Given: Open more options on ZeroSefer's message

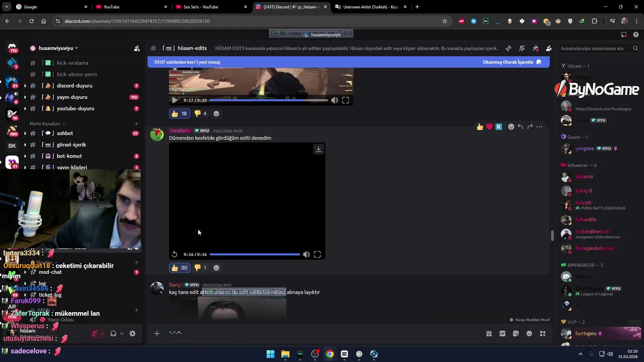Looking at the screenshot, I should pyautogui.click(x=539, y=127).
